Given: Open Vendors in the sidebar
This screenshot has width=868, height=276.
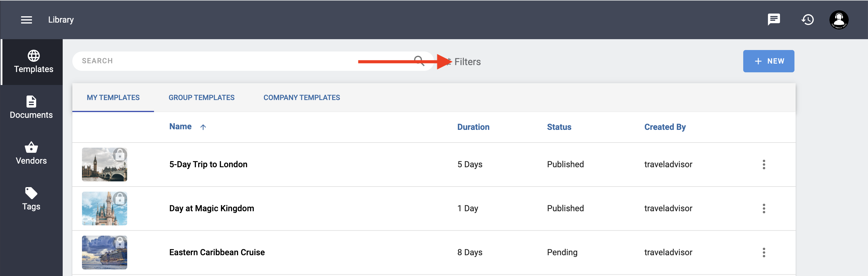Looking at the screenshot, I should pyautogui.click(x=31, y=153).
